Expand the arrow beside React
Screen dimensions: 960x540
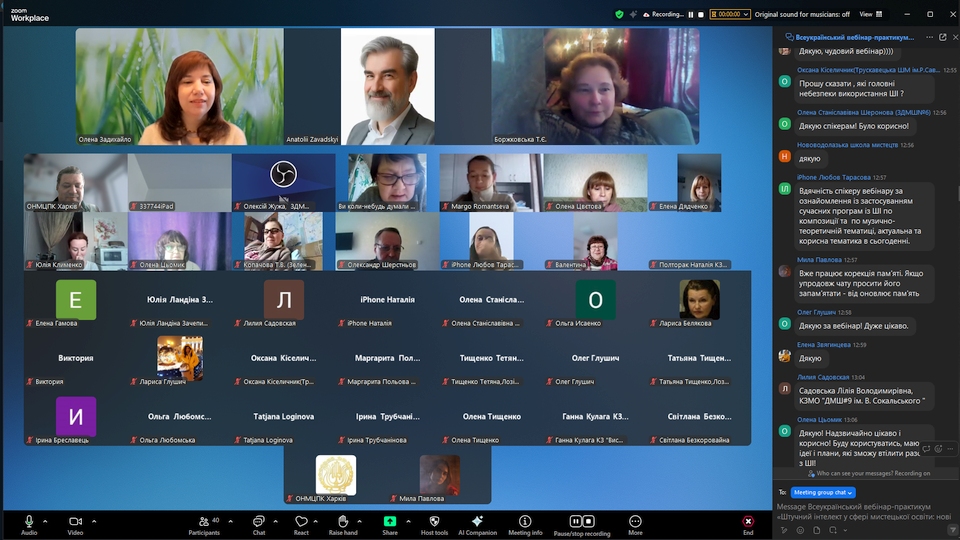[x=315, y=522]
